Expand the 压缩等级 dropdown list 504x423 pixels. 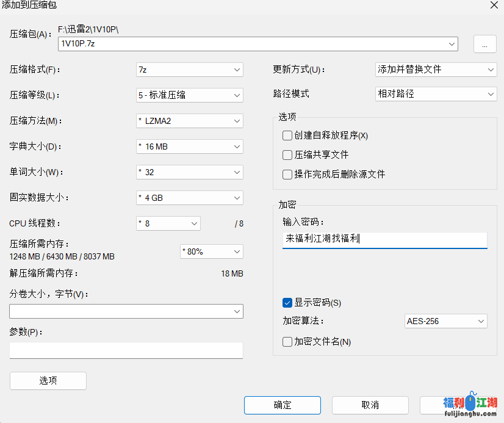tap(189, 95)
